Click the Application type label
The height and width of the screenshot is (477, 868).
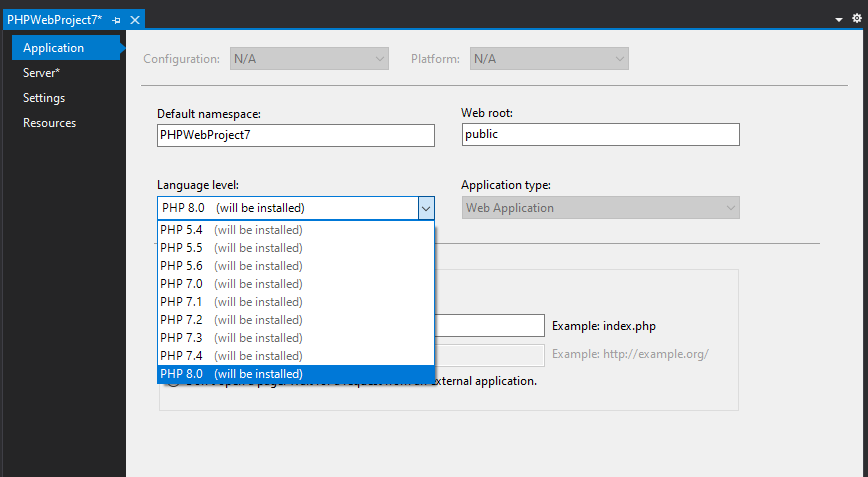pos(505,185)
